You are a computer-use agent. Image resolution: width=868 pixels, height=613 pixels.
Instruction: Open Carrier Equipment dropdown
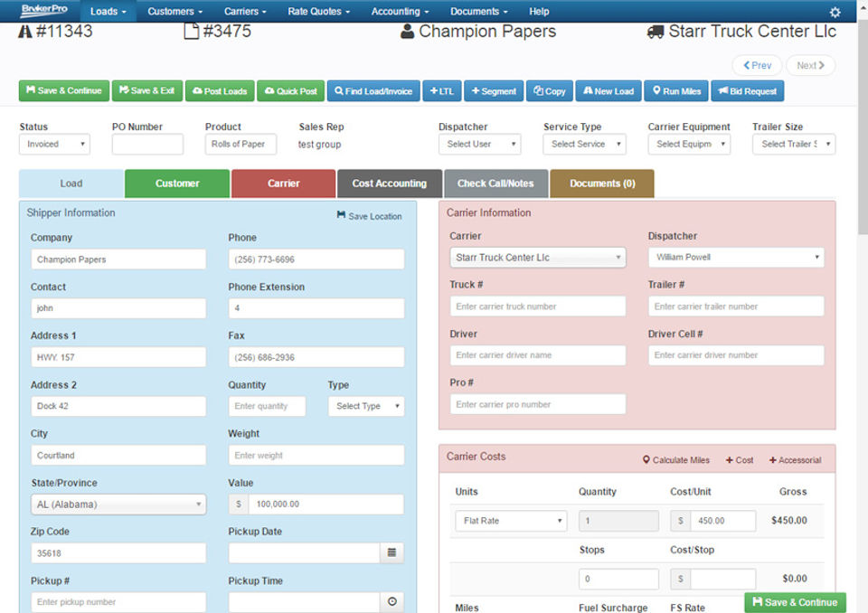689,144
